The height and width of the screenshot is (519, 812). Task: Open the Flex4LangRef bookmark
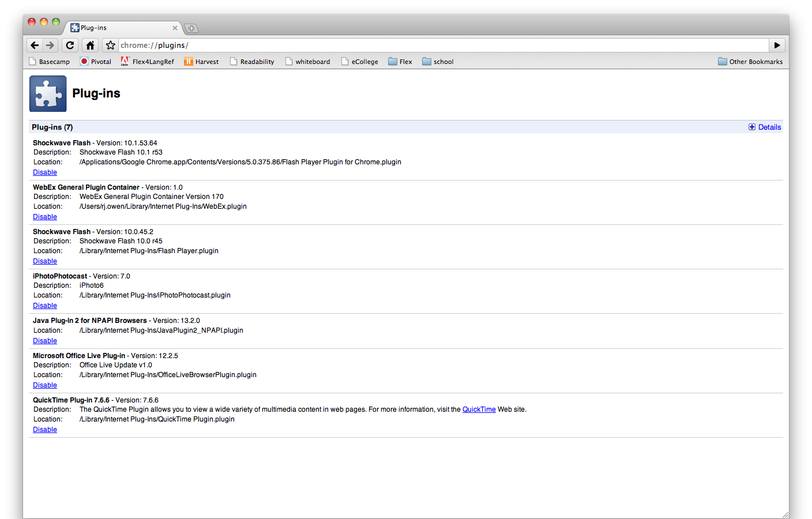click(x=147, y=62)
